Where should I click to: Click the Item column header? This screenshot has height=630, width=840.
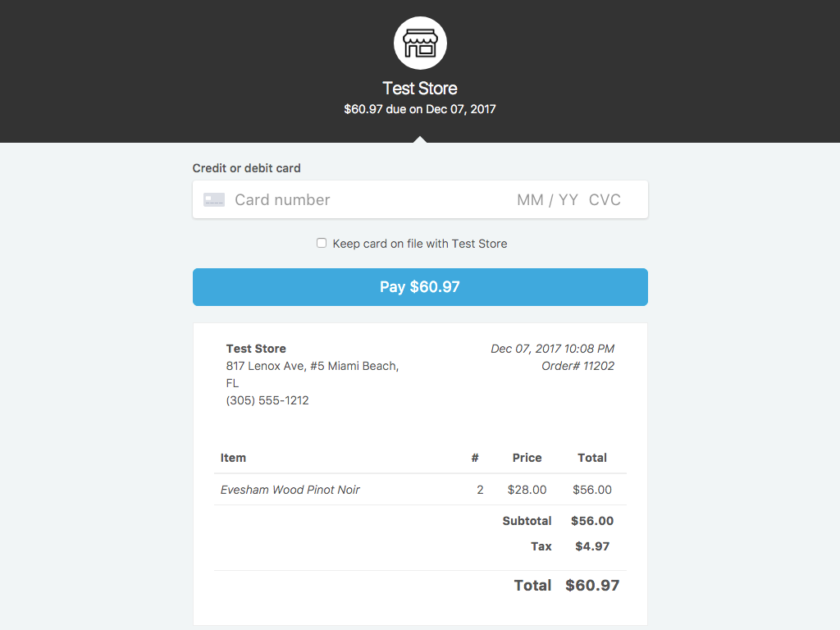[233, 458]
